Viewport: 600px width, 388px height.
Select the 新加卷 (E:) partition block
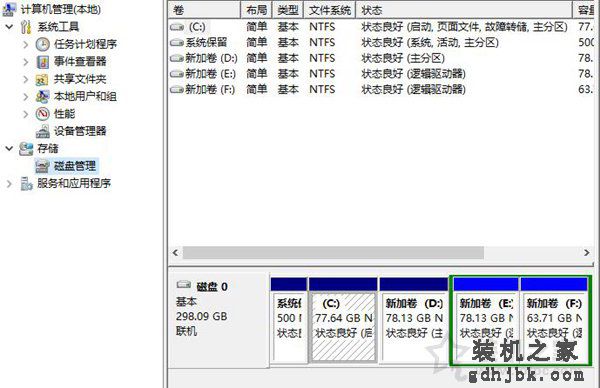(486, 320)
